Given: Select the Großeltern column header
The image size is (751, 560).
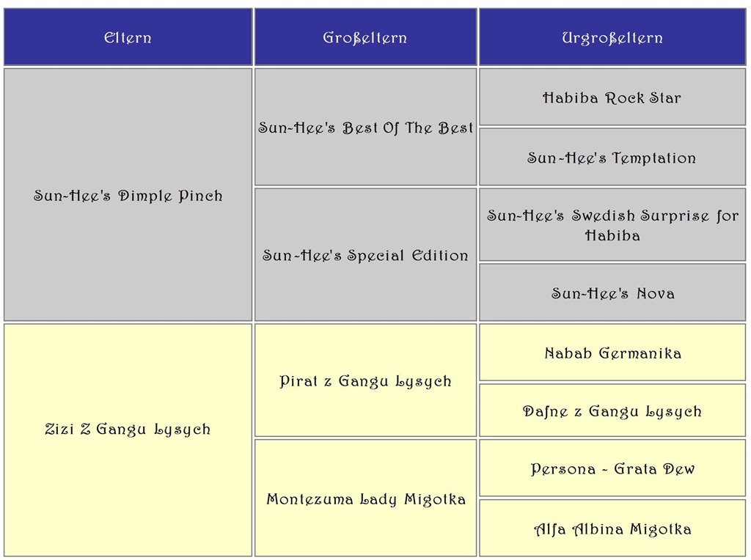Looking at the screenshot, I should (365, 38).
